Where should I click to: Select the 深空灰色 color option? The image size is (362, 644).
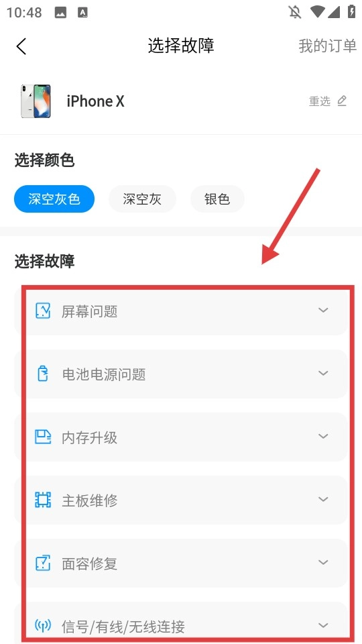54,199
